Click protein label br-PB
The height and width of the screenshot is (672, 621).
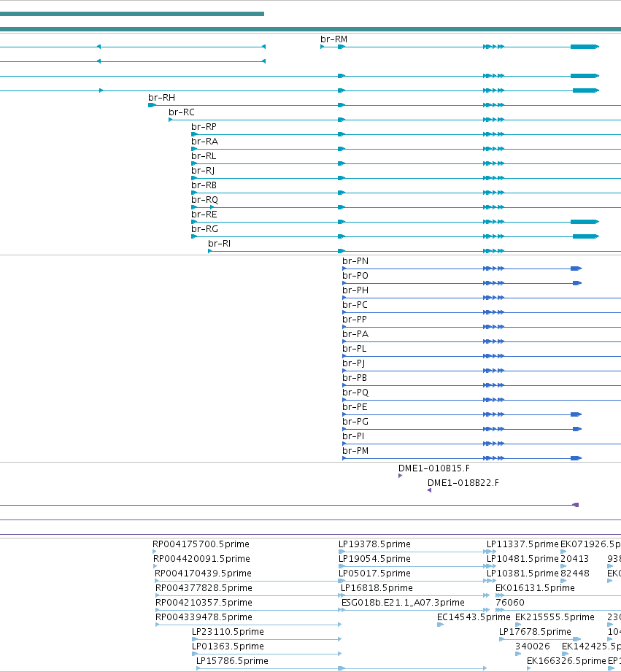point(355,377)
